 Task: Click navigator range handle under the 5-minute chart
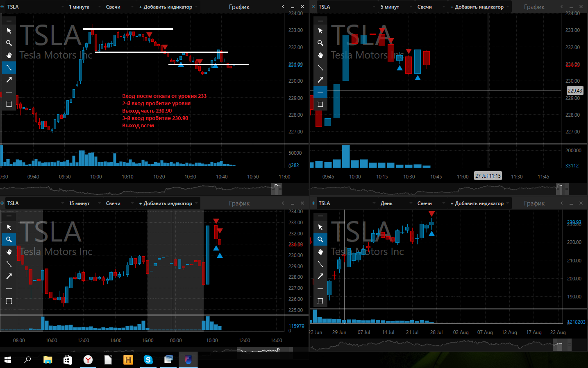(x=562, y=189)
